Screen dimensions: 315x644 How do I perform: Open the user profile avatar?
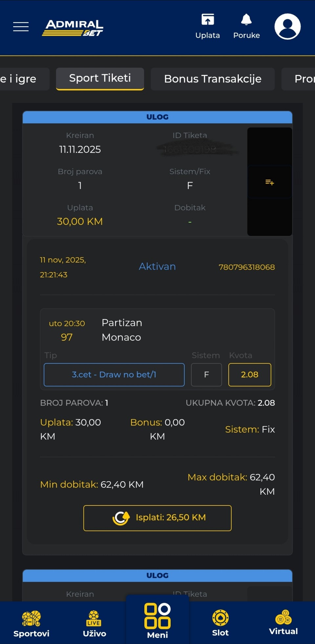287,27
